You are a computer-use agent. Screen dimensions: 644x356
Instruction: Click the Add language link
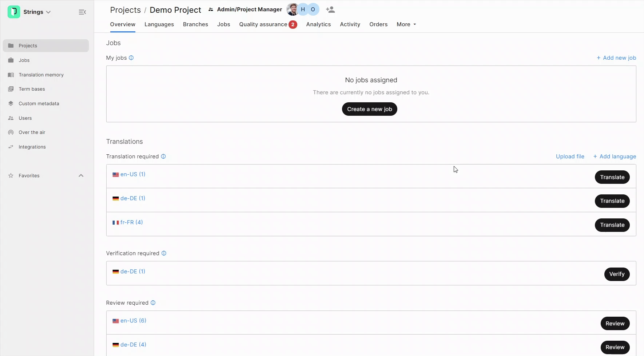pos(615,157)
